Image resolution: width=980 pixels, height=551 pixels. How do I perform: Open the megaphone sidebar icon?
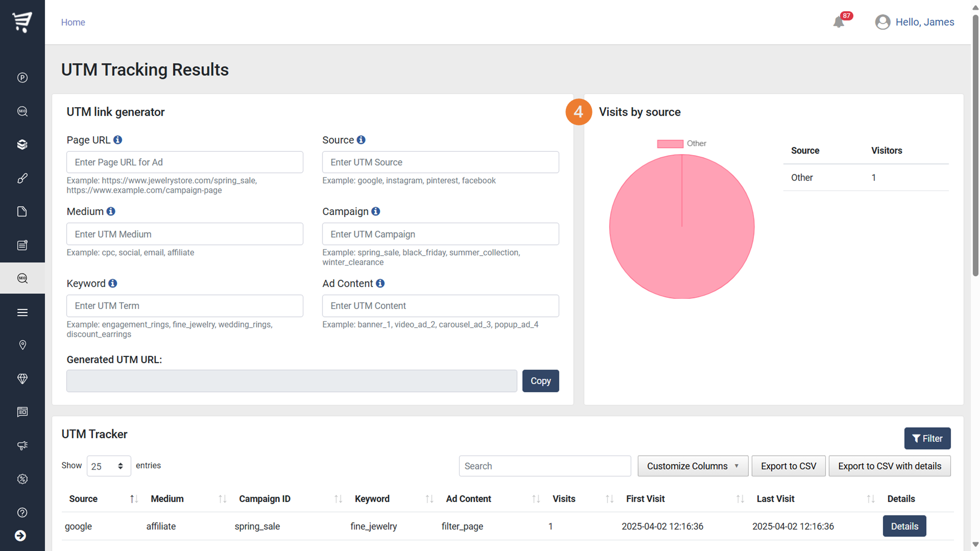tap(22, 445)
